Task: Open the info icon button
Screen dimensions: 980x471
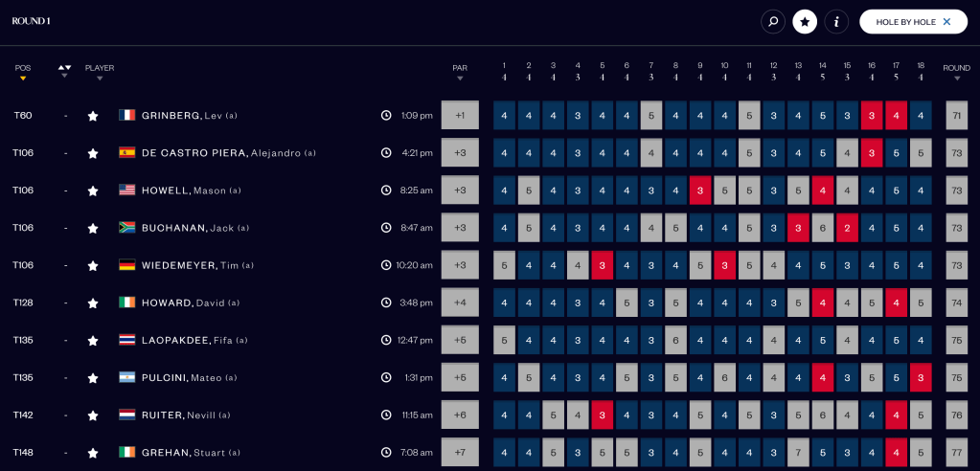Action: point(836,22)
